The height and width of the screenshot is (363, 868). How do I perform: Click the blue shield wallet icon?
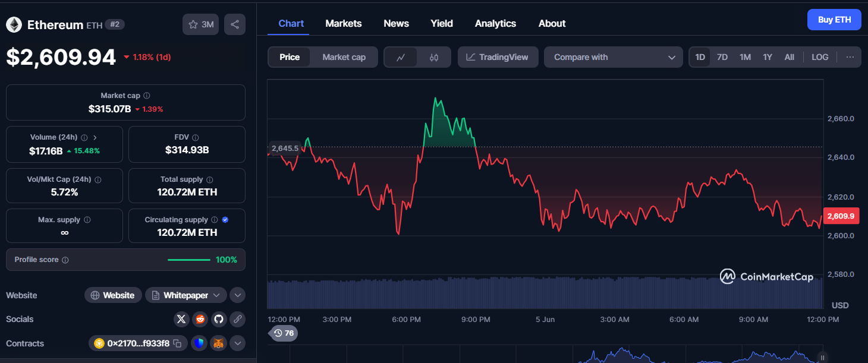click(x=199, y=343)
